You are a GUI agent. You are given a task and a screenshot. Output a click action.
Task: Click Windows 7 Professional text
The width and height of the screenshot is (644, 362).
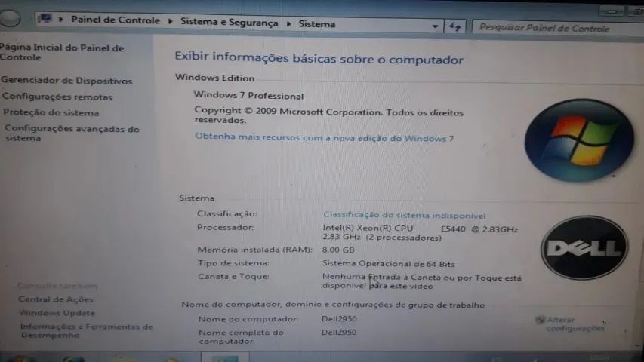[248, 95]
